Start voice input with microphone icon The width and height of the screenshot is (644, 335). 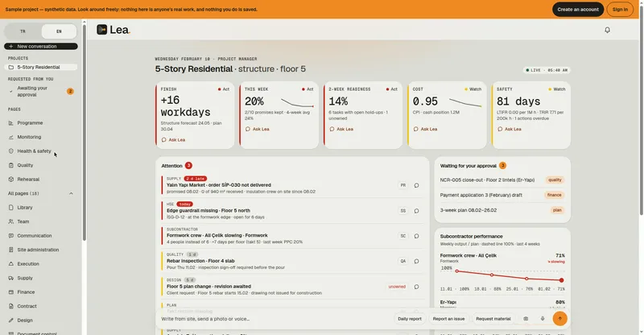tap(543, 319)
